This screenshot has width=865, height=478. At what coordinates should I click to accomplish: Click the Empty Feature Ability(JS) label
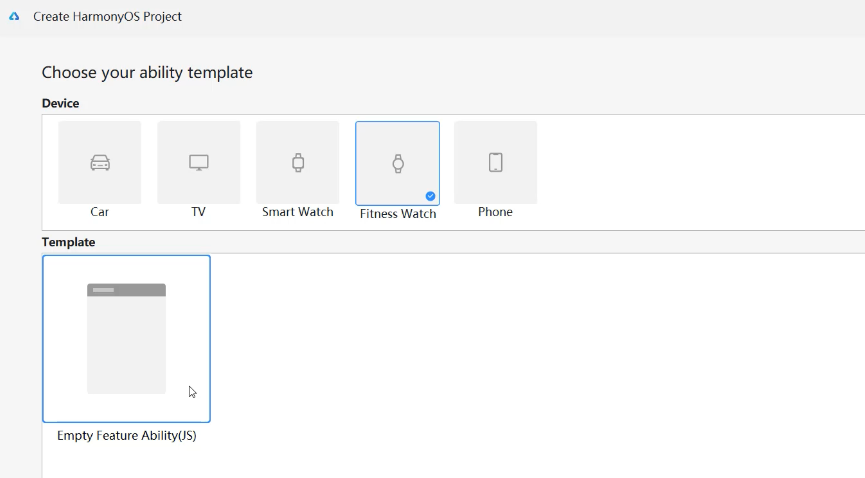(126, 435)
